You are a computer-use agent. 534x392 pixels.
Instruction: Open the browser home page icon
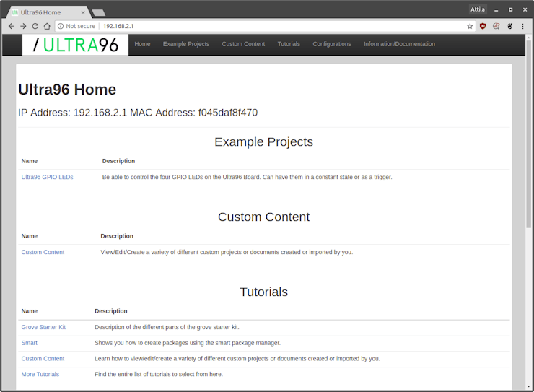click(47, 26)
